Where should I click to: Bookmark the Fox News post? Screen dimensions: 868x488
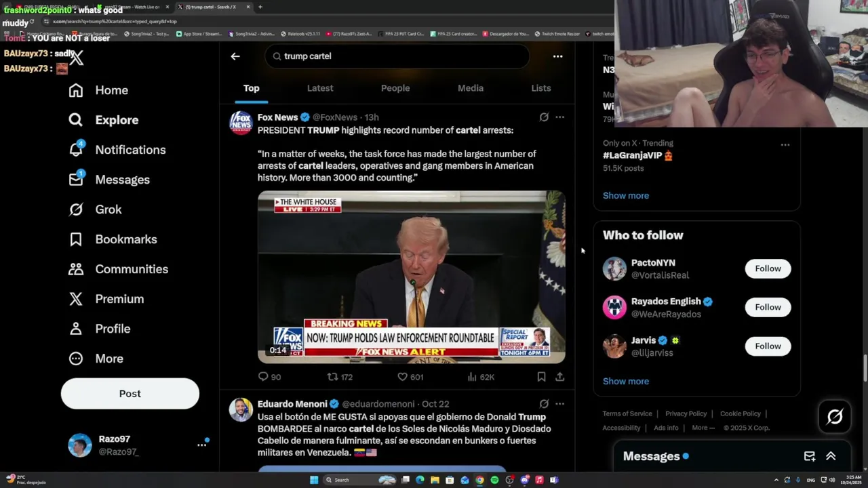click(x=541, y=377)
